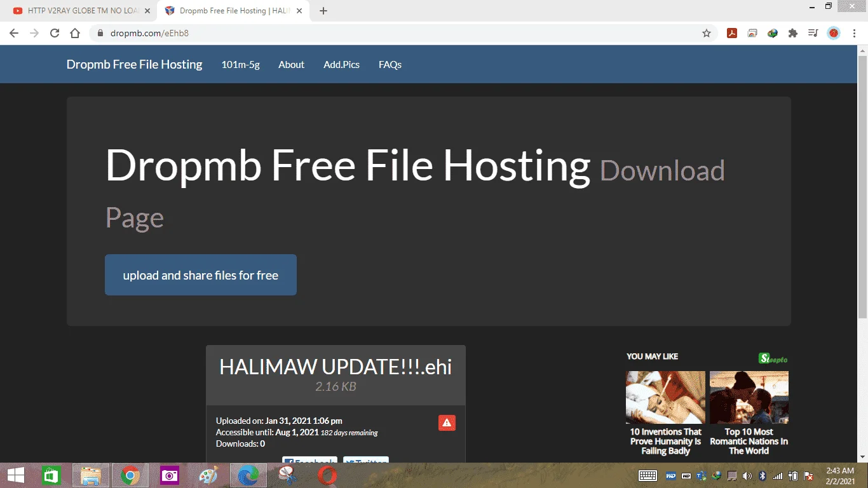Click the black WD tray icon

click(x=686, y=476)
